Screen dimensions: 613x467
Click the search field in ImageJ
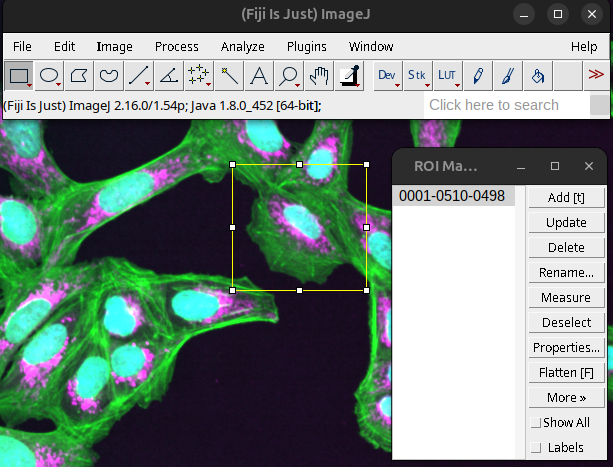click(x=505, y=105)
